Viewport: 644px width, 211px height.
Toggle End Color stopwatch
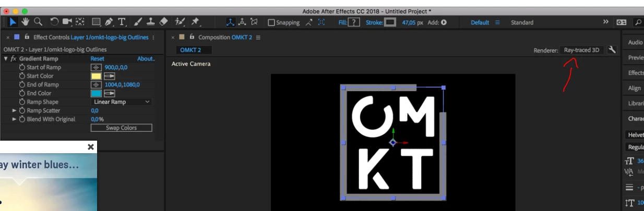22,93
